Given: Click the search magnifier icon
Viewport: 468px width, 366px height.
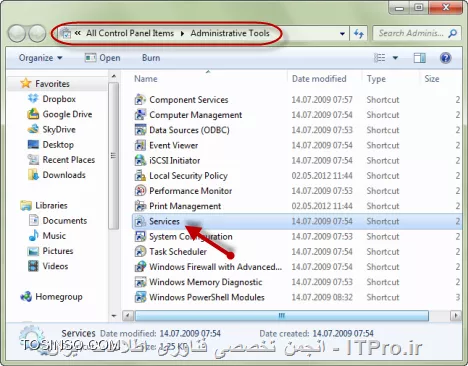Looking at the screenshot, I should (x=453, y=33).
